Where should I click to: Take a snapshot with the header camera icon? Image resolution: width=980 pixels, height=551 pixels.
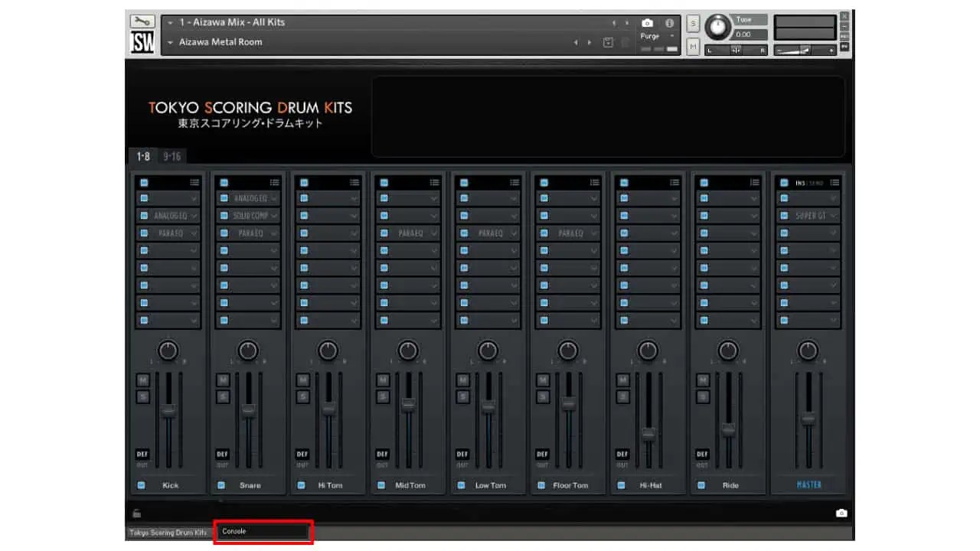coord(648,23)
